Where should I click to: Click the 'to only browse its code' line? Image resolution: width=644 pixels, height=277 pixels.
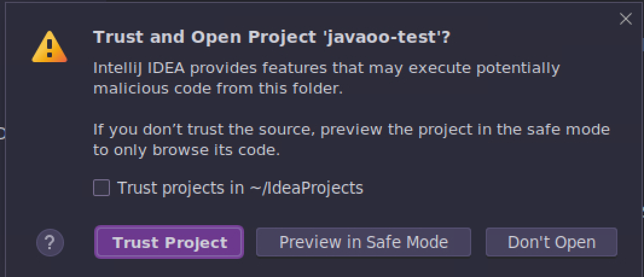[187, 150]
